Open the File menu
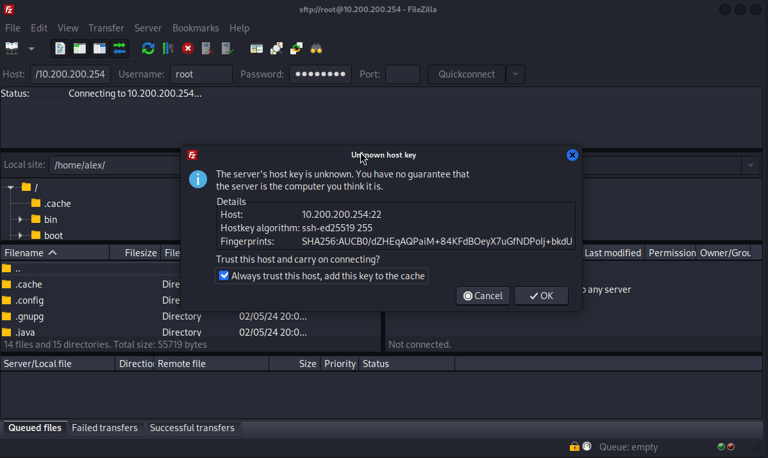Screen dimensions: 768x458 pos(13,28)
